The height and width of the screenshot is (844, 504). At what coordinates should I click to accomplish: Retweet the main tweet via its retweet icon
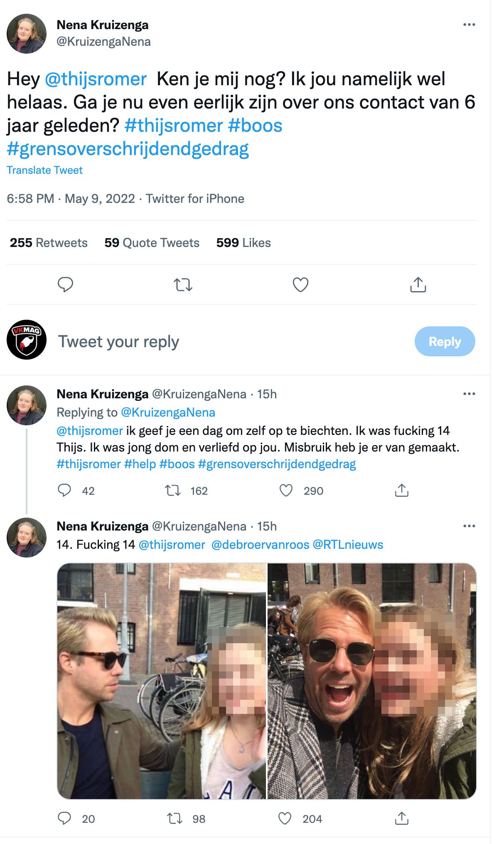183,285
